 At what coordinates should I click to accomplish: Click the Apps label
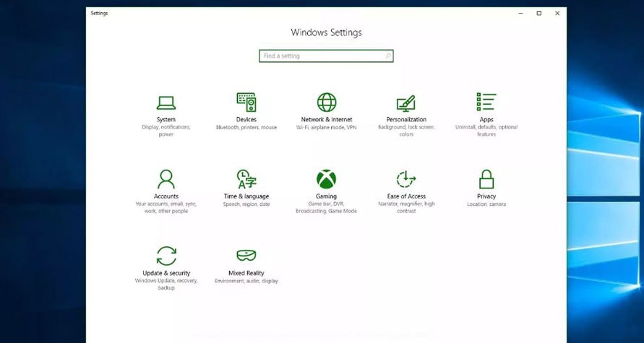coord(486,120)
